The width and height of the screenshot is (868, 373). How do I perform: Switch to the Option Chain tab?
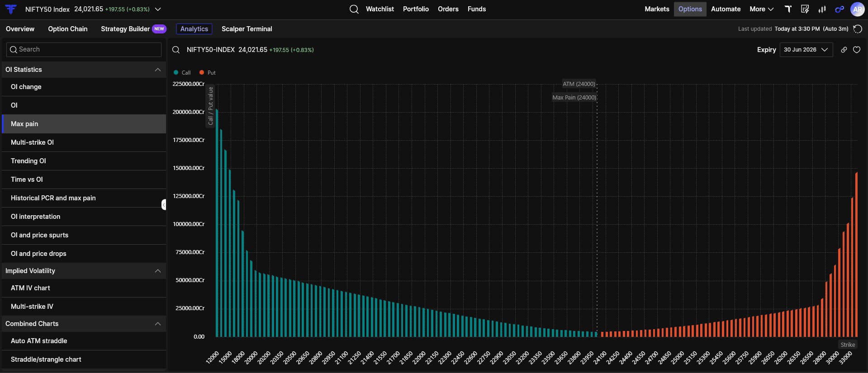pos(68,29)
